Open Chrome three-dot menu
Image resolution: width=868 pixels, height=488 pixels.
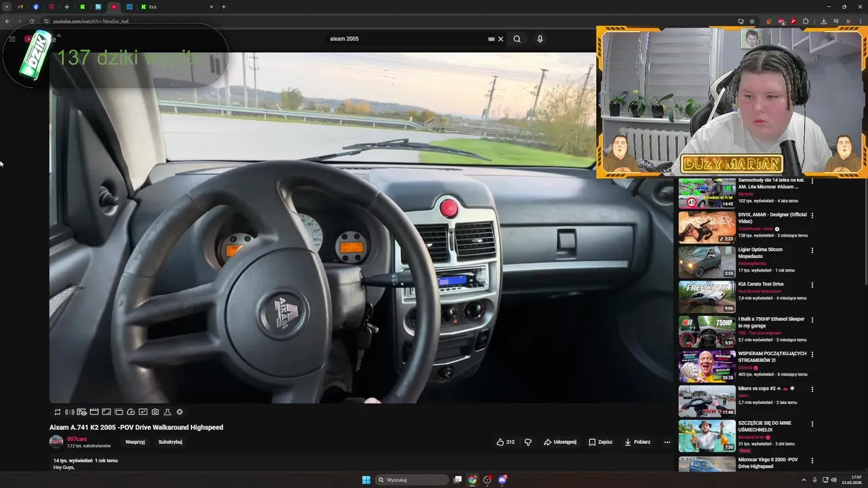pyautogui.click(x=861, y=21)
